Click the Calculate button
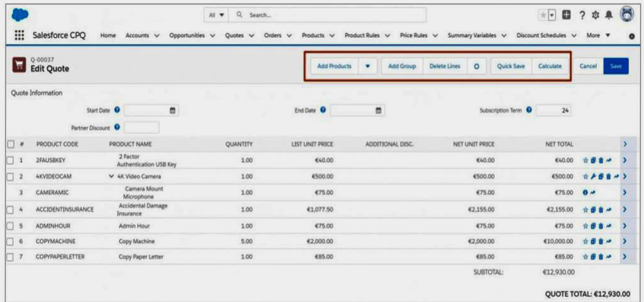The height and width of the screenshot is (302, 644). (x=550, y=66)
